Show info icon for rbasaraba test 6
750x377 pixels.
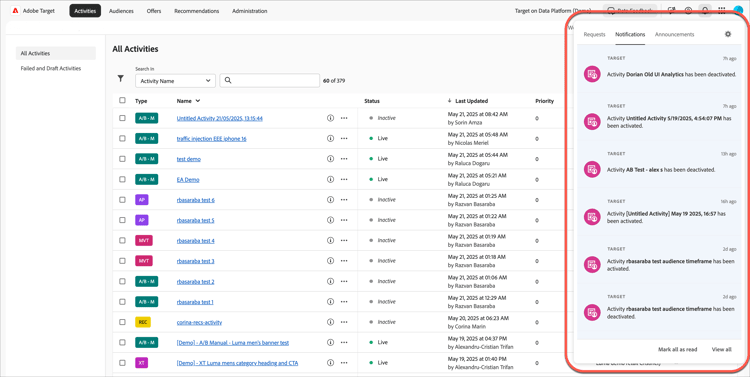pyautogui.click(x=330, y=200)
